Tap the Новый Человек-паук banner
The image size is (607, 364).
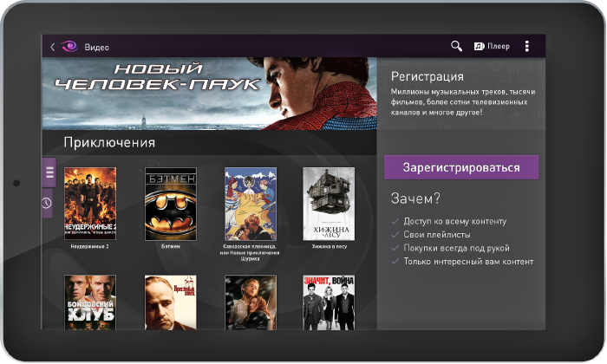pos(209,94)
